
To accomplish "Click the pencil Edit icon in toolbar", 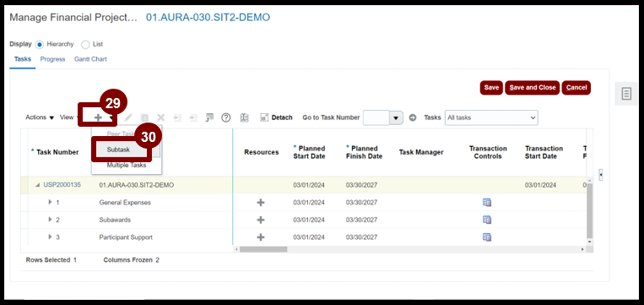I will point(128,117).
